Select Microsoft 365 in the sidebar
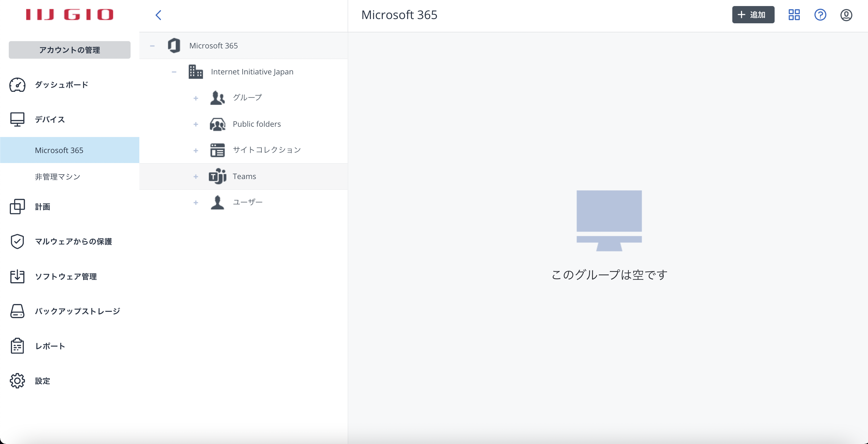 pos(70,150)
